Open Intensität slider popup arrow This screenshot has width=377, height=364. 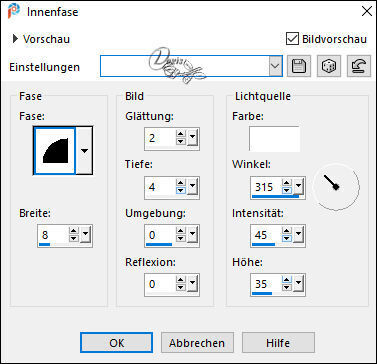tap(298, 235)
